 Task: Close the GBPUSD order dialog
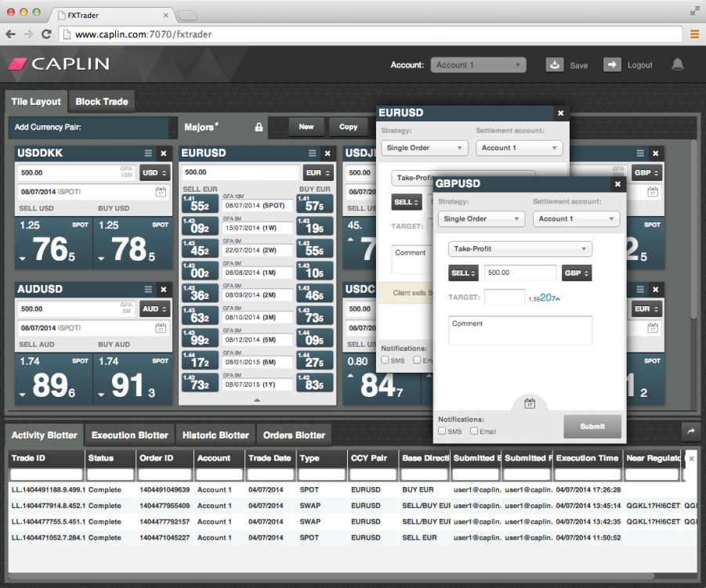(x=617, y=184)
